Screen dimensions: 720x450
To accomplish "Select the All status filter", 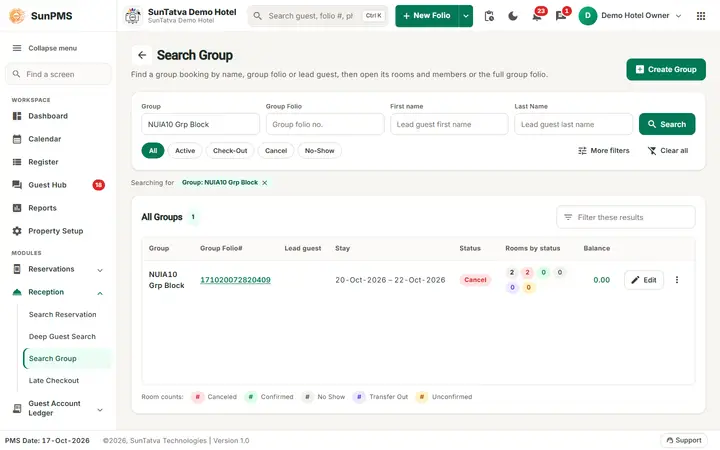I will (x=153, y=151).
